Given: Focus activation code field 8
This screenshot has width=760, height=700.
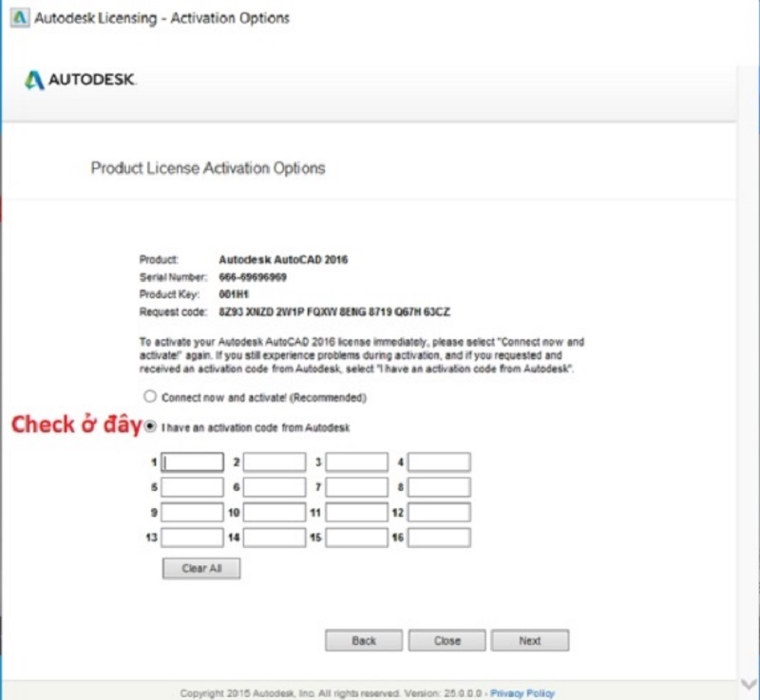Looking at the screenshot, I should click(439, 487).
